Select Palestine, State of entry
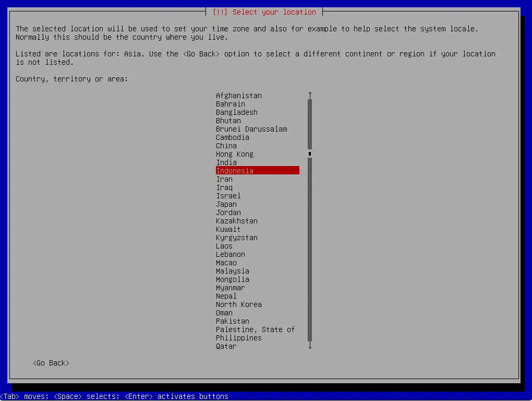This screenshot has width=532, height=401. tap(255, 329)
